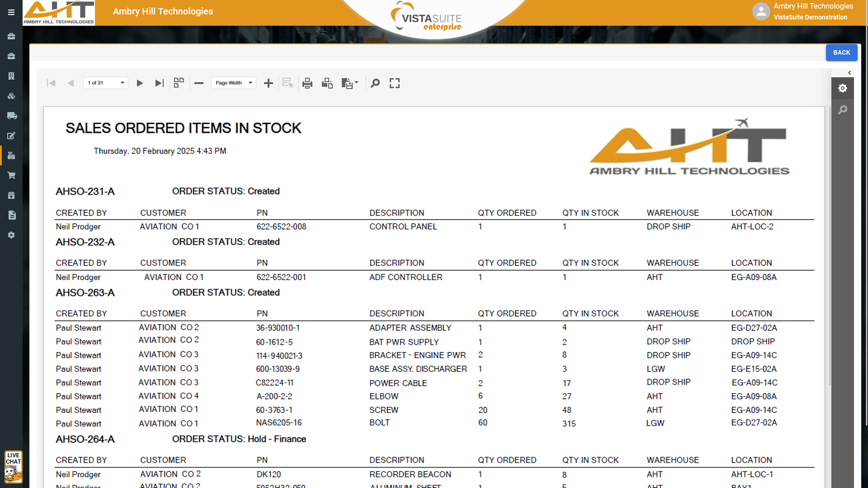Viewport: 868px width, 488px height.
Task: Click the BACK button
Action: pyautogui.click(x=841, y=53)
